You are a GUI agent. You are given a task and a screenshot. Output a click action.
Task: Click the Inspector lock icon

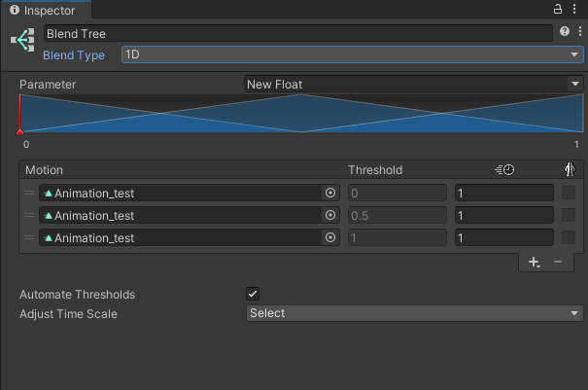click(558, 9)
